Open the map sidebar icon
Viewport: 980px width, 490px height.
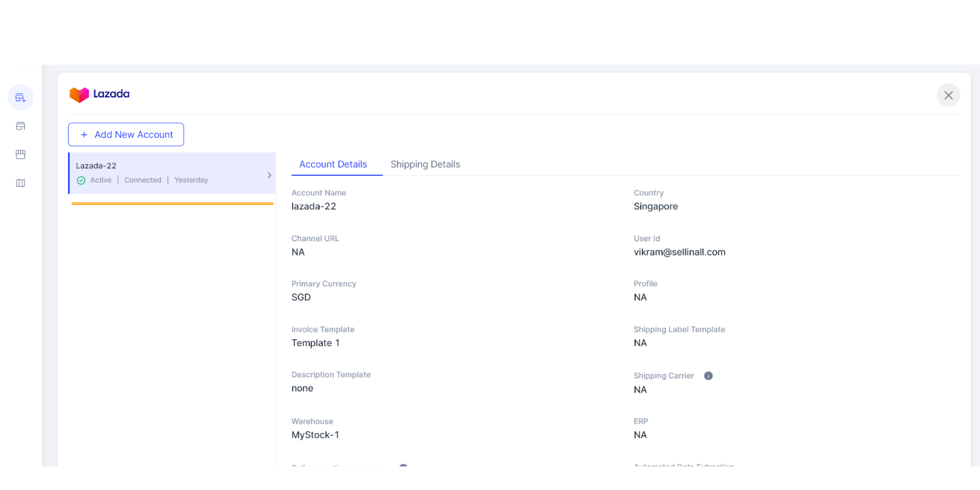click(x=20, y=183)
